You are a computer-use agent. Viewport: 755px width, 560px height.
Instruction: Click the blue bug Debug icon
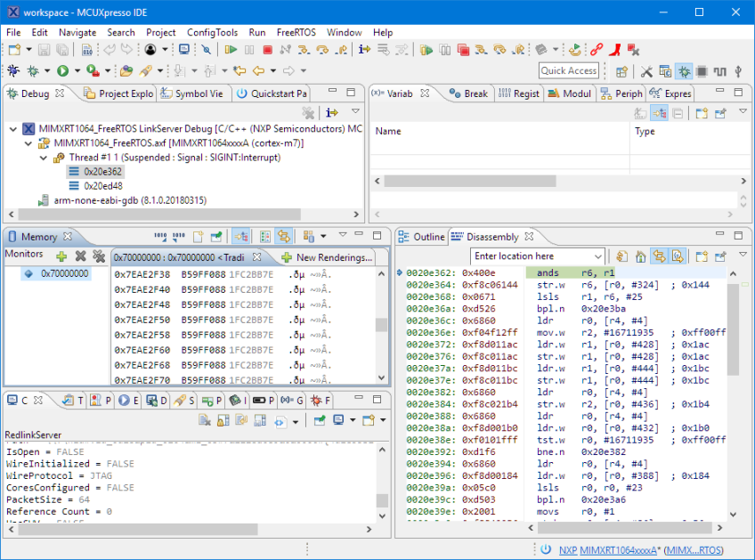pyautogui.click(x=13, y=71)
